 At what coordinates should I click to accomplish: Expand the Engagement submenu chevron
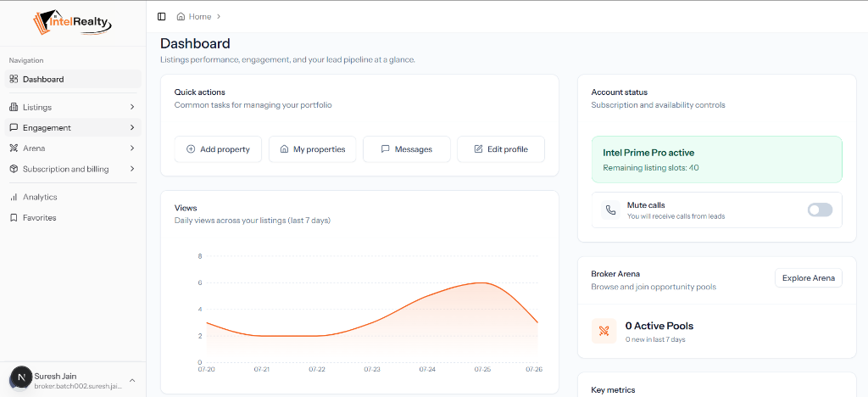pos(131,127)
